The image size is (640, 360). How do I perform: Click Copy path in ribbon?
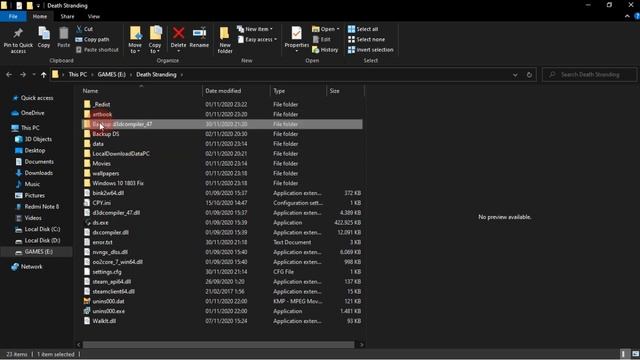point(92,40)
